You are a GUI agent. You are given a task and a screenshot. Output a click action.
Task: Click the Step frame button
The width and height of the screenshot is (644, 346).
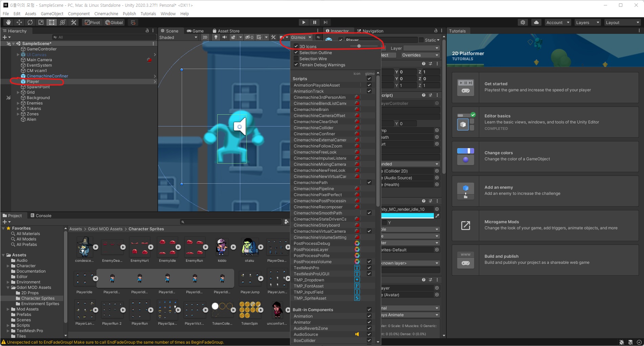326,22
